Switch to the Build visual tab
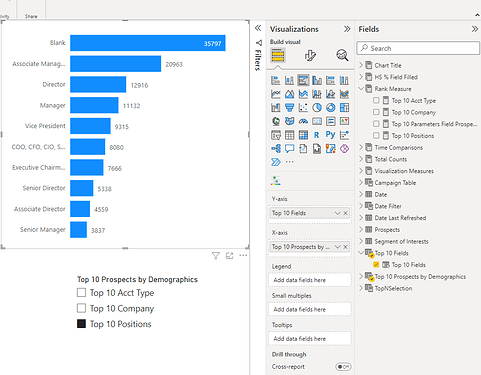The width and height of the screenshot is (481, 375). [x=278, y=55]
